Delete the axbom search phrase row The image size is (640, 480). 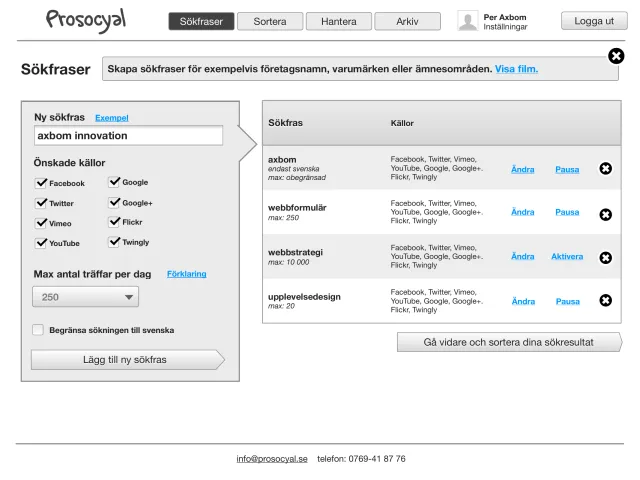(605, 169)
